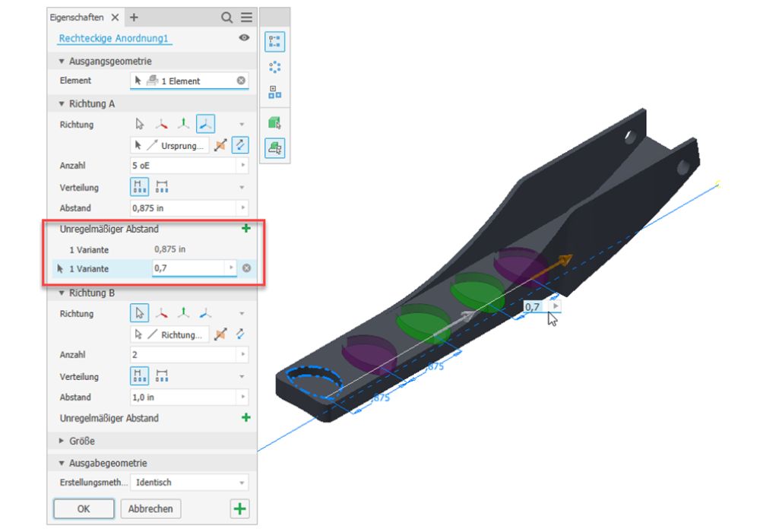Open the properties panel hamburger menu
This screenshot has height=532, width=760.
(246, 17)
